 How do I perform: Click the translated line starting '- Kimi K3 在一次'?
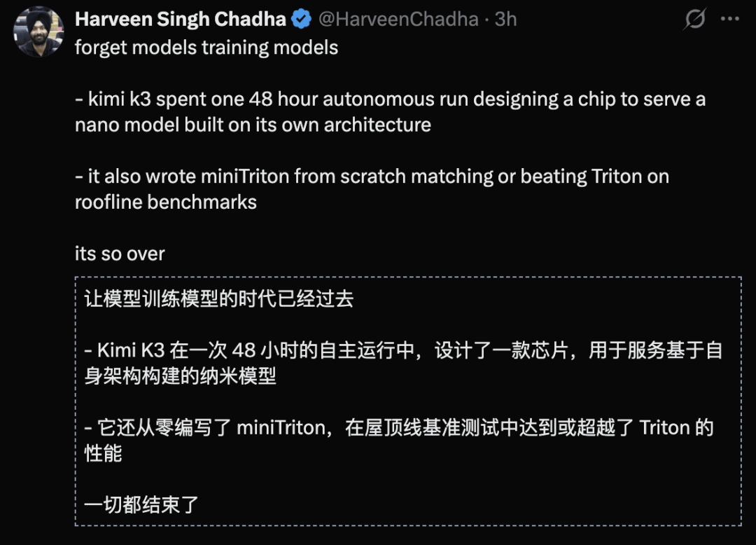tap(403, 351)
